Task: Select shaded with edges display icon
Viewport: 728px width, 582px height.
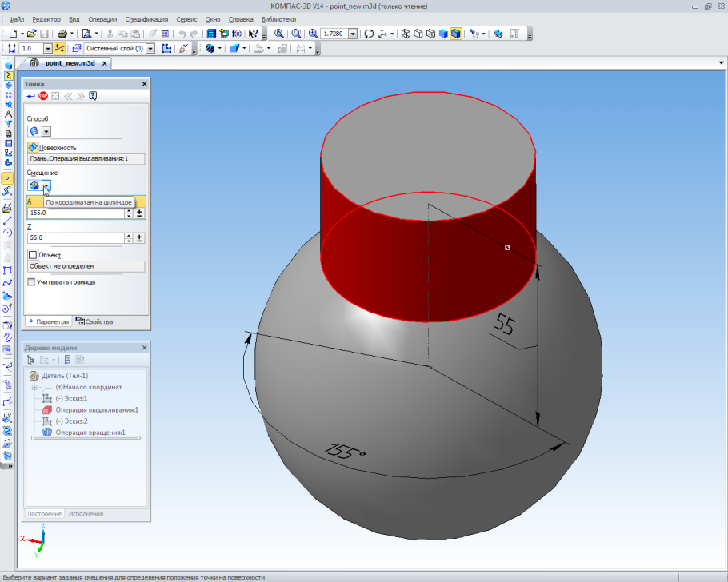Action: (x=455, y=34)
